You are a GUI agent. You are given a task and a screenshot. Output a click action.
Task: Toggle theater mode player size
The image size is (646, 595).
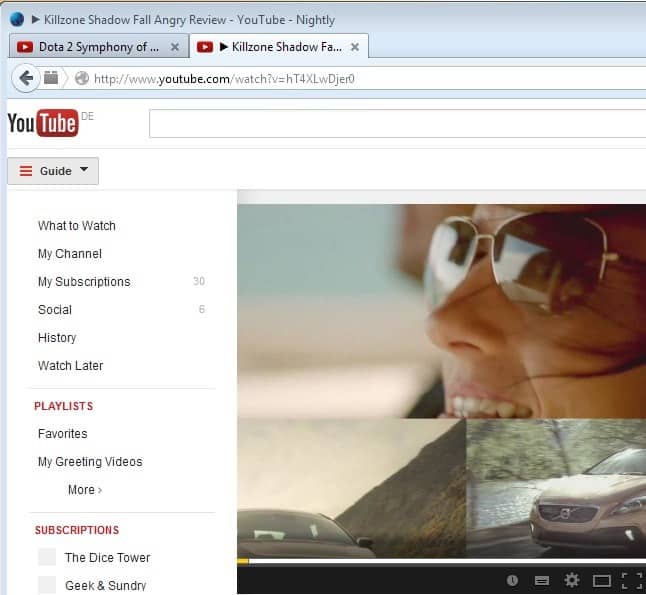click(601, 580)
